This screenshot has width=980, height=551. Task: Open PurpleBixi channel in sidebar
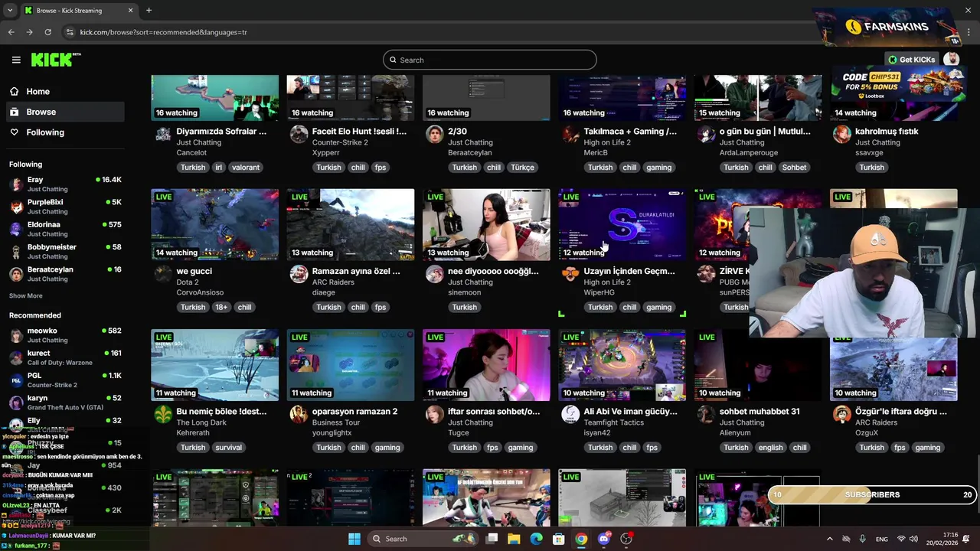(65, 206)
